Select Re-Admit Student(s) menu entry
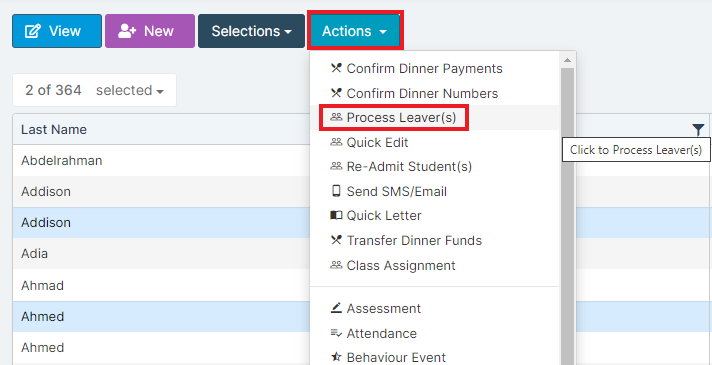712x365 pixels. [409, 167]
